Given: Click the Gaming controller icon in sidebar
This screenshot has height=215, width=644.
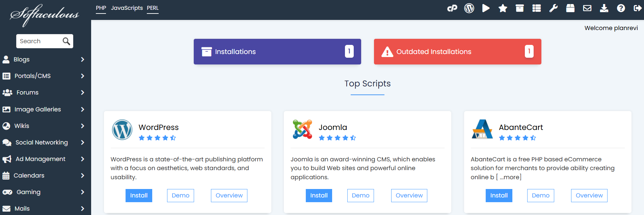Looking at the screenshot, I should [7, 192].
